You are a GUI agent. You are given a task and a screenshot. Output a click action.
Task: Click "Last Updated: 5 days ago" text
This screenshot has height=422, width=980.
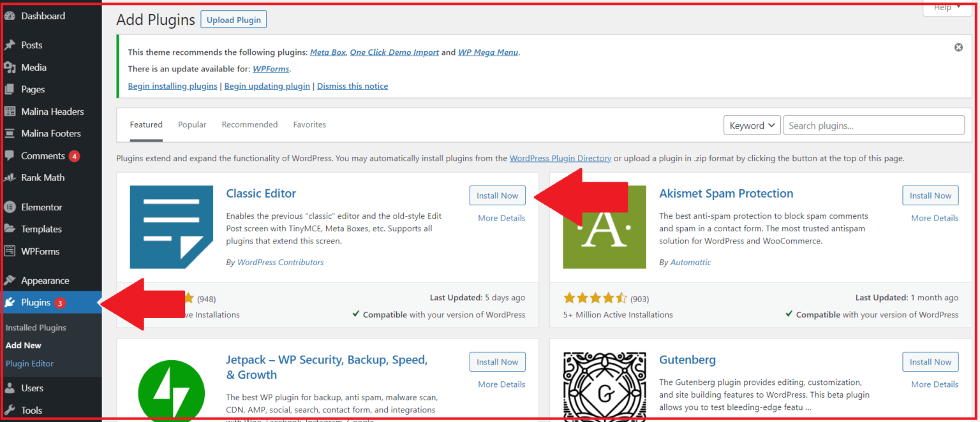coord(477,298)
